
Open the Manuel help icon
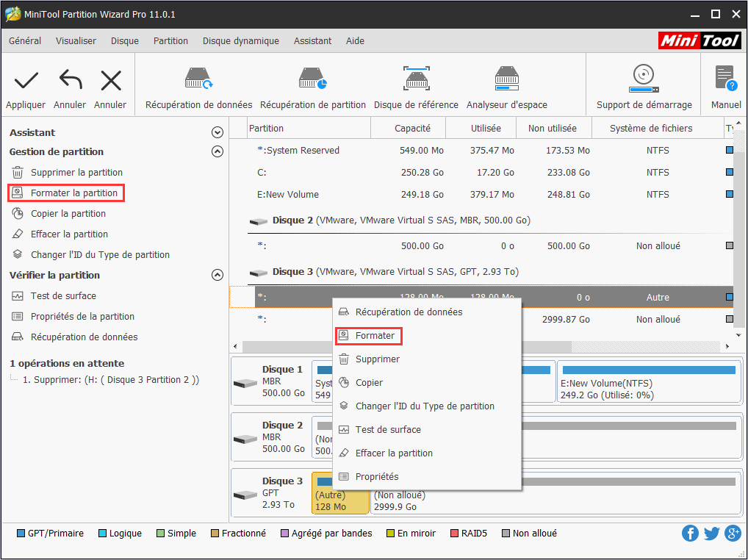(x=725, y=81)
